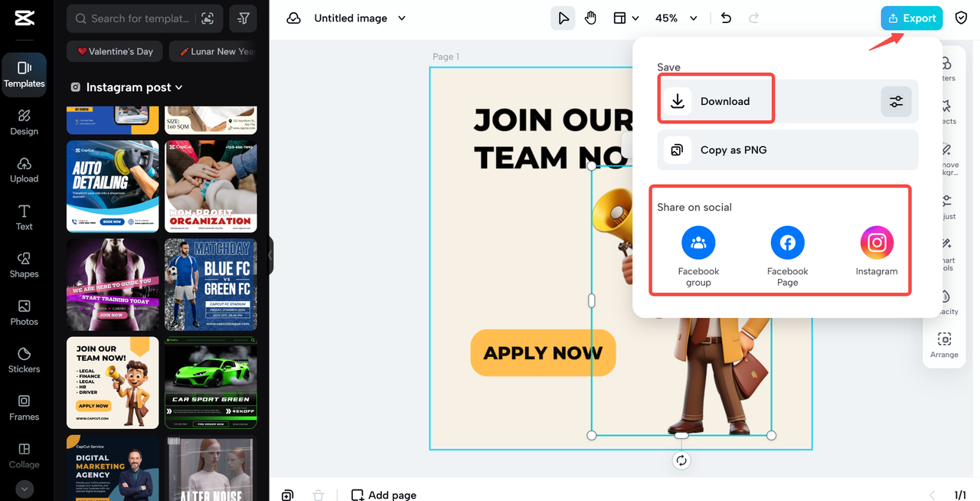Undo the last action
This screenshot has width=980, height=501.
tap(727, 18)
